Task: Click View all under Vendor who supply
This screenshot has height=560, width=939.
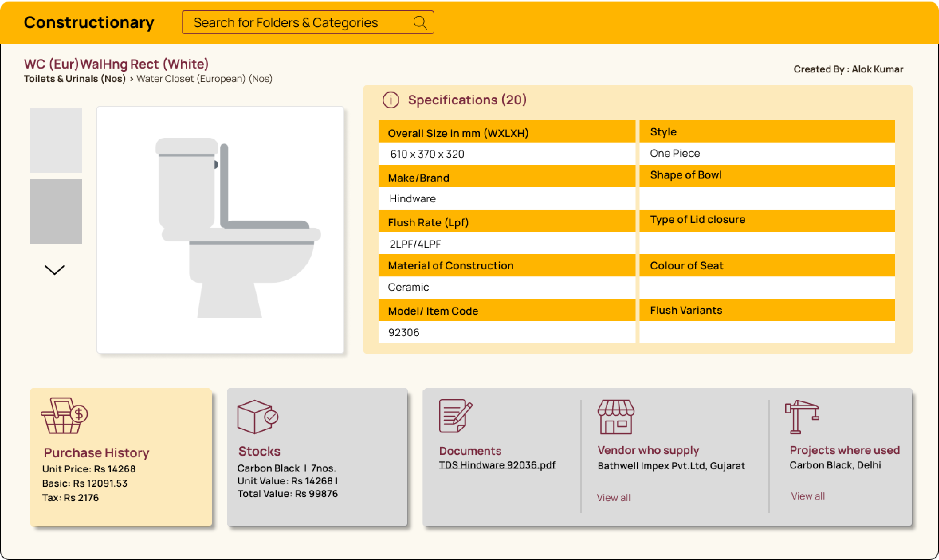Action: click(613, 498)
